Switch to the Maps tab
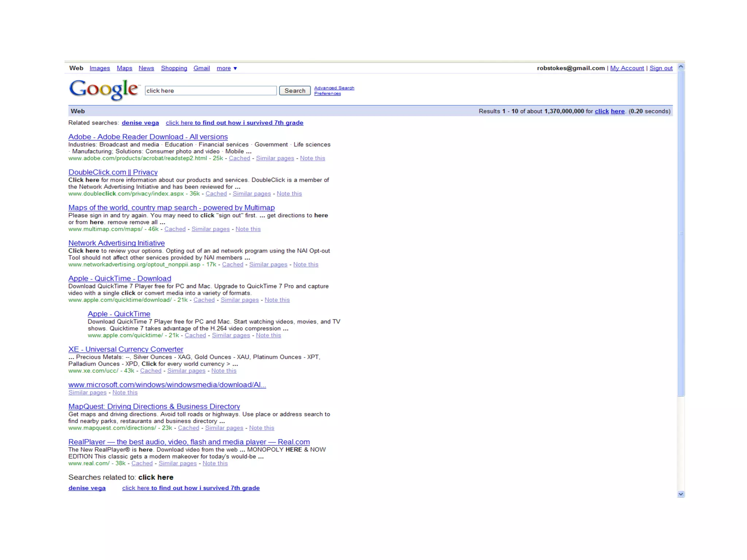This screenshot has width=747, height=560. pos(124,68)
